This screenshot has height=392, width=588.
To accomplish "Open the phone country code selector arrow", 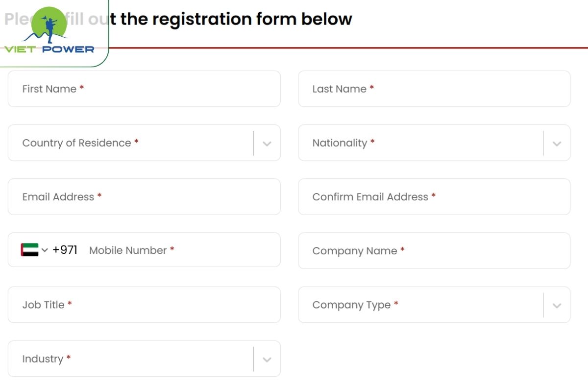I will pyautogui.click(x=45, y=250).
